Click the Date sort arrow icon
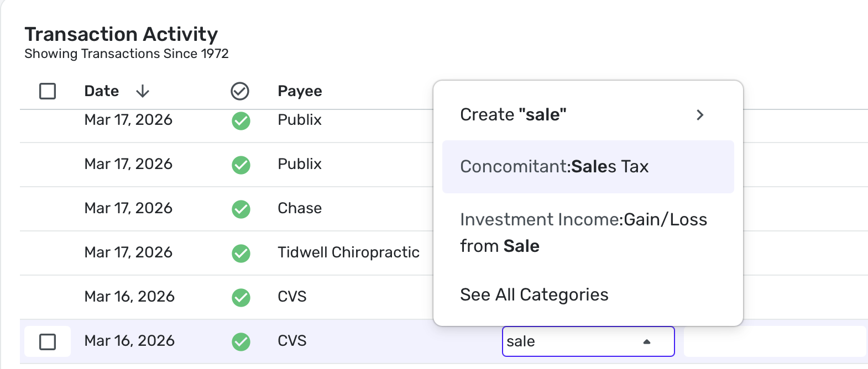 click(143, 91)
